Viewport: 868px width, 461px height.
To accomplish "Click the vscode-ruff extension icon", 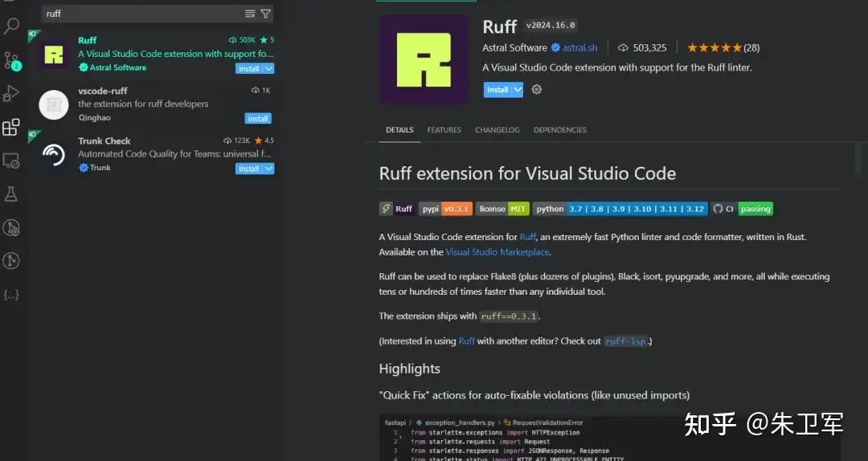I will tap(54, 104).
